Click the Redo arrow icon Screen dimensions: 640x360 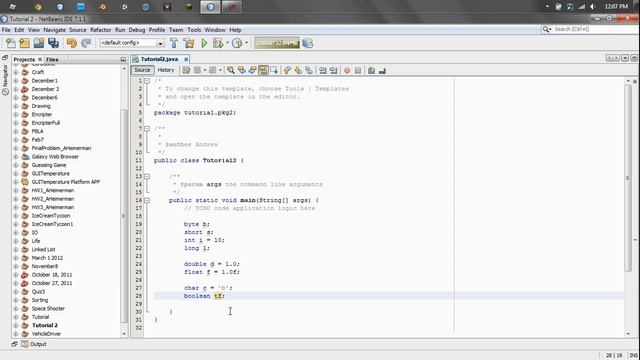[86, 43]
